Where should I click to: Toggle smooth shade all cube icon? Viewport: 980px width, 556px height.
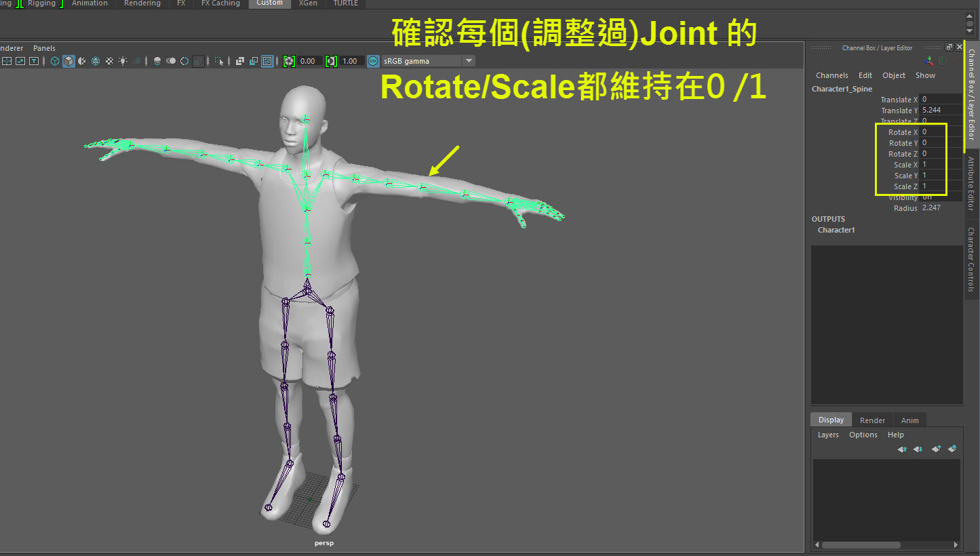(68, 61)
